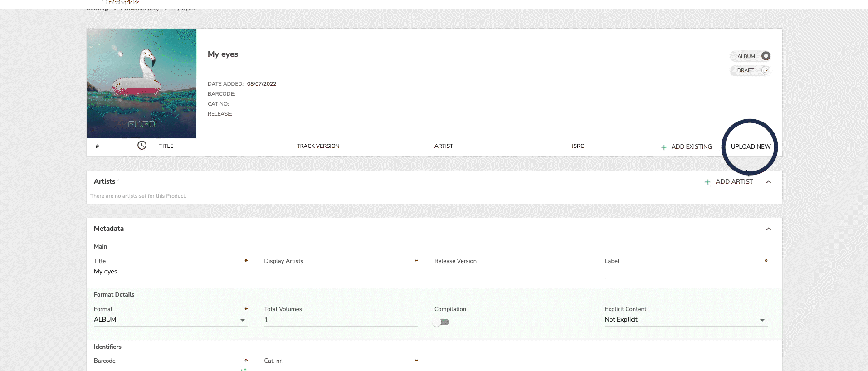This screenshot has height=371, width=868.
Task: Click the Release Version input field
Action: coord(511,272)
